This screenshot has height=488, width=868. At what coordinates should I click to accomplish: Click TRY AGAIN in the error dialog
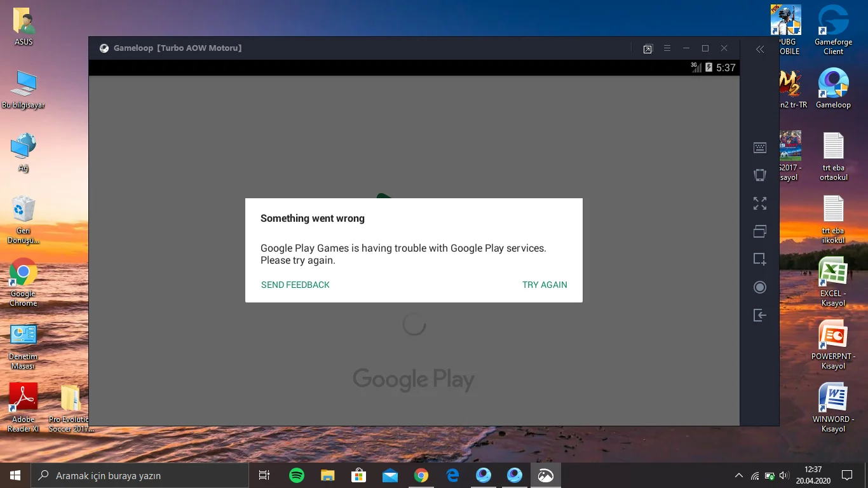point(545,285)
